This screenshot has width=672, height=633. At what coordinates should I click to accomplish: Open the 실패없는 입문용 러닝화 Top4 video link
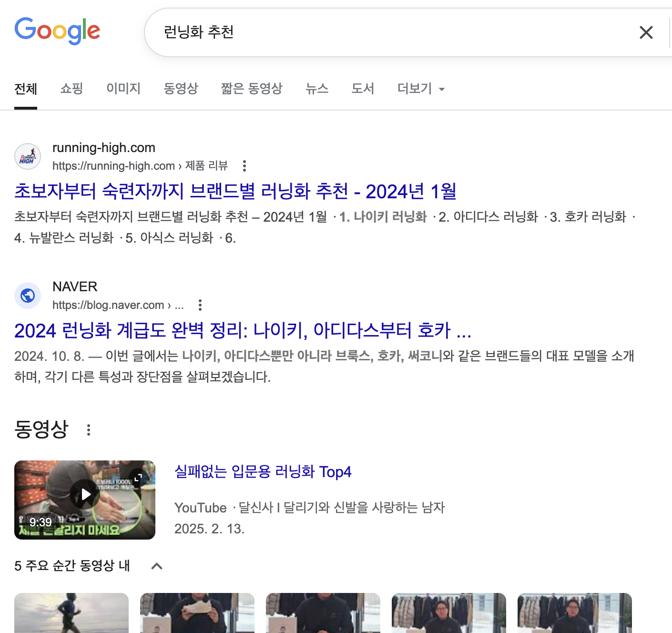(263, 472)
